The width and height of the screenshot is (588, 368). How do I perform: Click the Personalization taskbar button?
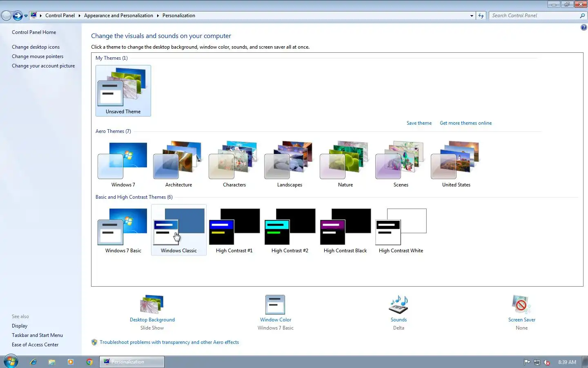coord(132,362)
